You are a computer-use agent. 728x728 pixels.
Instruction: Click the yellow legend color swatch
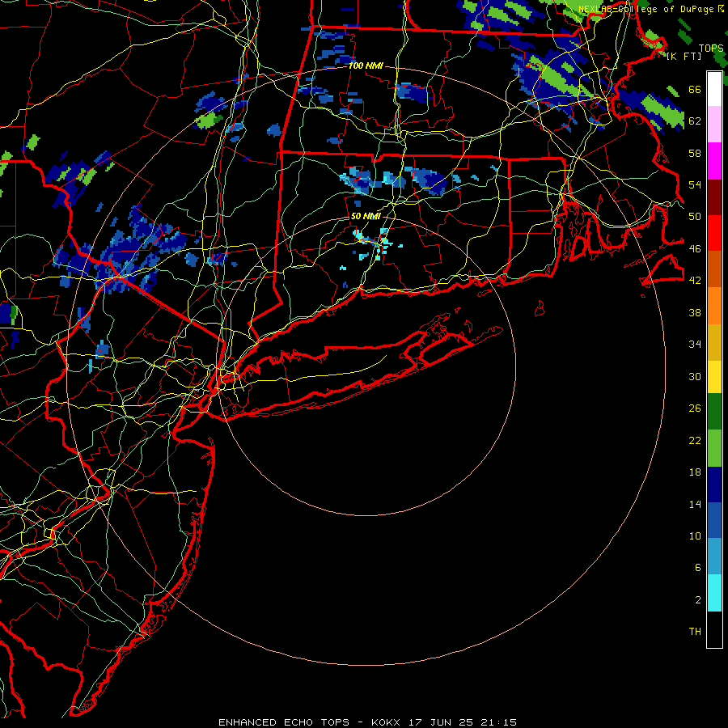click(714, 377)
